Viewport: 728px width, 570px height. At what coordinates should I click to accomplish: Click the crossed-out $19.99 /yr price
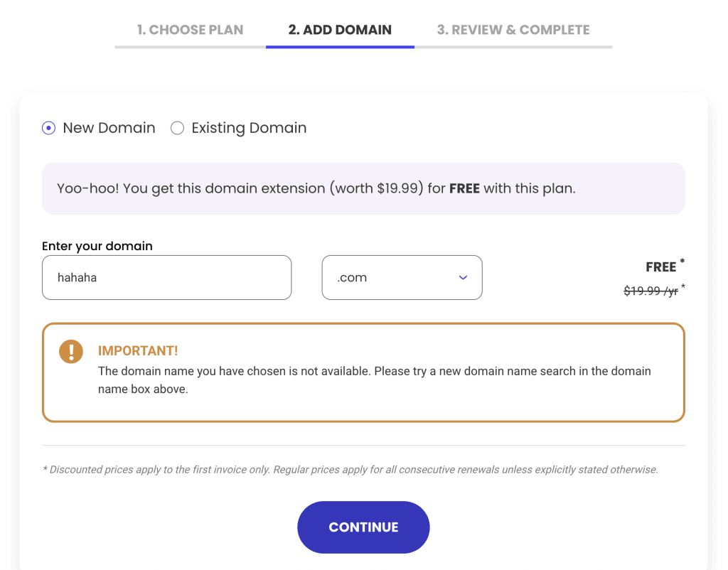coord(651,291)
